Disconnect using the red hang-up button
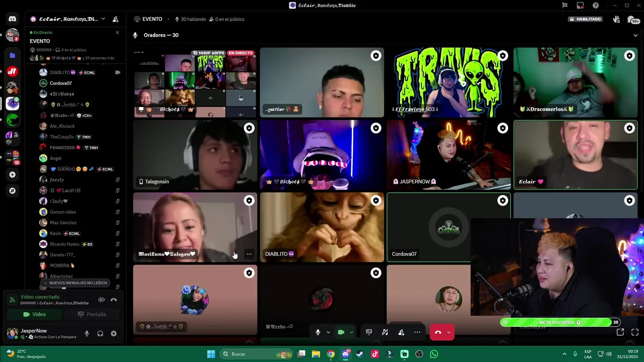Image resolution: width=644 pixels, height=362 pixels. pyautogui.click(x=438, y=332)
